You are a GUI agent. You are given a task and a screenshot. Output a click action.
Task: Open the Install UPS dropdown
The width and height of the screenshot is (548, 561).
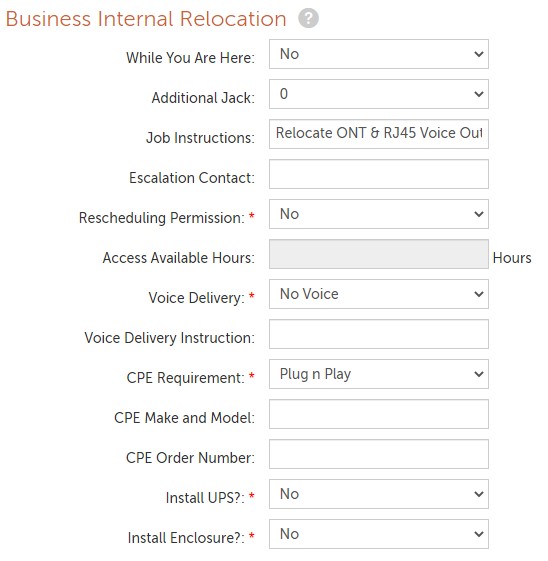coord(379,494)
